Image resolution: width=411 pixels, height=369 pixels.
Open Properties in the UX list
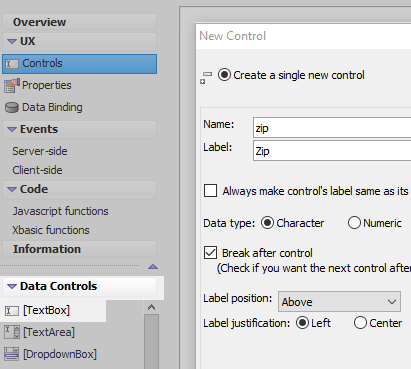click(47, 85)
